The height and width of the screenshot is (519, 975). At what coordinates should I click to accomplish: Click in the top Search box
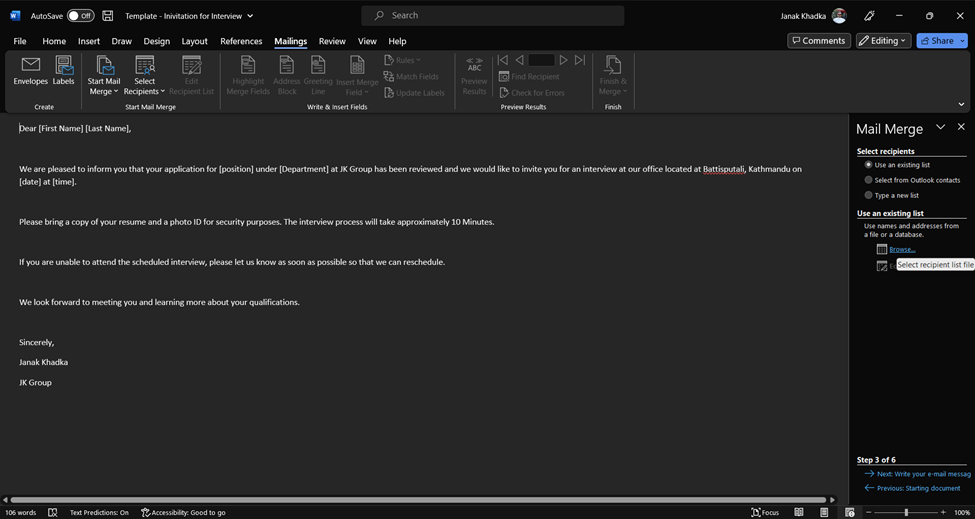point(493,16)
